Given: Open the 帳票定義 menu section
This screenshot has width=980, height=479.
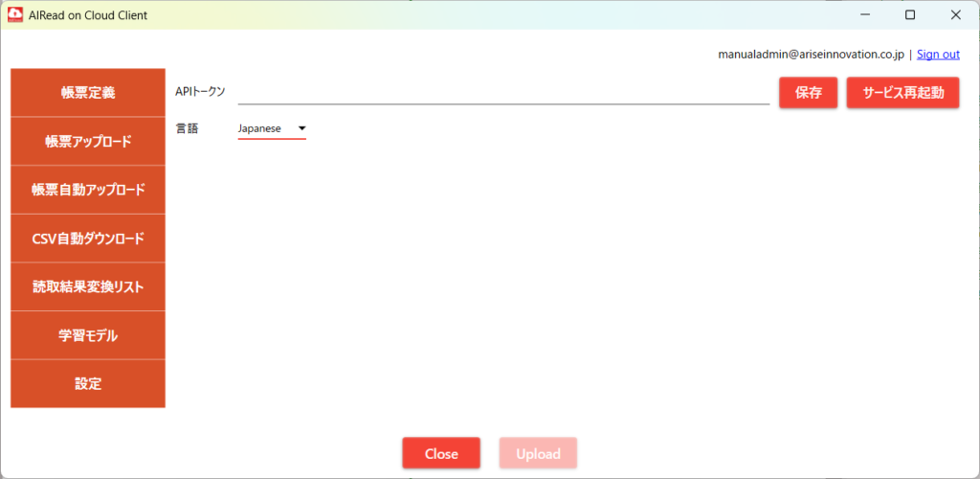Looking at the screenshot, I should tap(88, 93).
